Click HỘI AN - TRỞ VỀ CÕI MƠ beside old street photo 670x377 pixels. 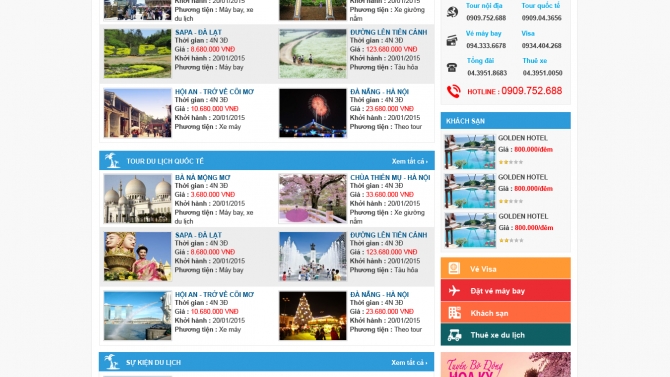click(215, 91)
